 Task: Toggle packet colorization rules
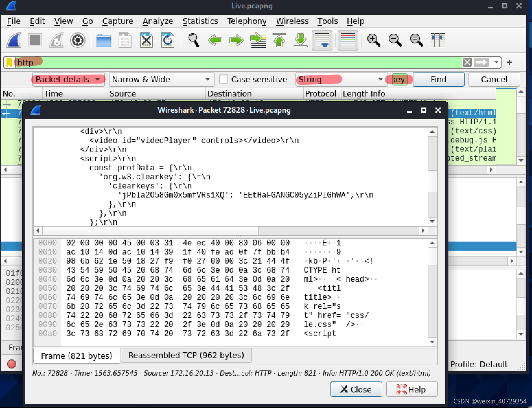pos(348,40)
